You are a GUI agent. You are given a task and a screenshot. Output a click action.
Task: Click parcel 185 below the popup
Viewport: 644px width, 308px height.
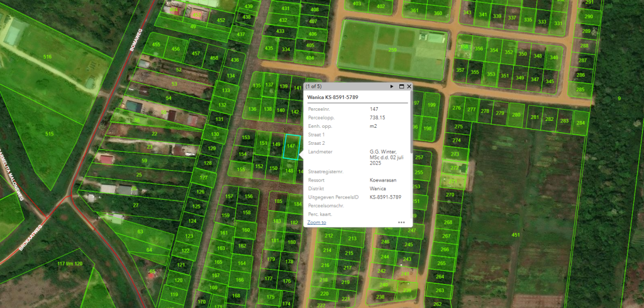pyautogui.click(x=277, y=201)
